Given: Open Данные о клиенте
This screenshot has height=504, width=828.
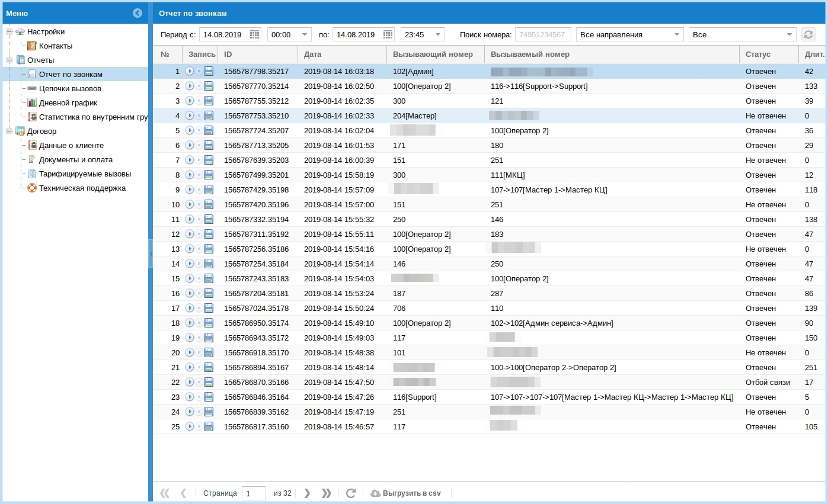Looking at the screenshot, I should point(71,145).
